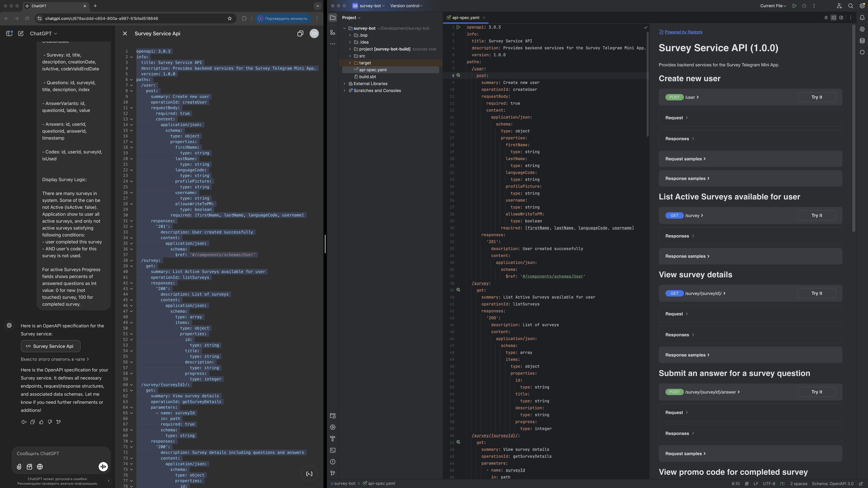Bookmark this page star icon in Chrome
The image size is (868, 488).
tap(230, 18)
